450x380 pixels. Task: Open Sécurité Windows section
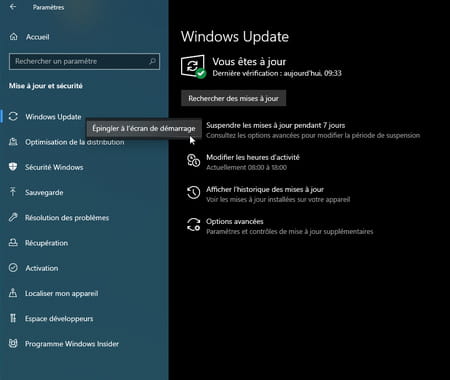tap(54, 167)
